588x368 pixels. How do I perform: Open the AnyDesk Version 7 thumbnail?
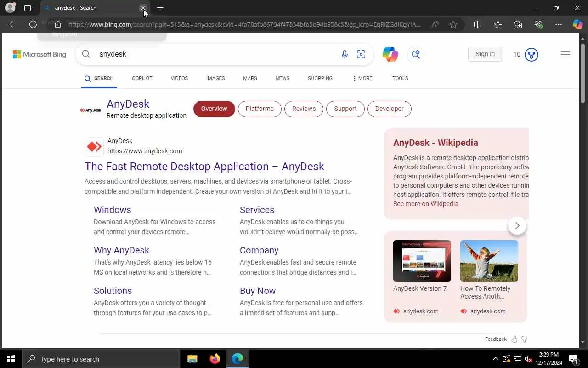pos(422,261)
